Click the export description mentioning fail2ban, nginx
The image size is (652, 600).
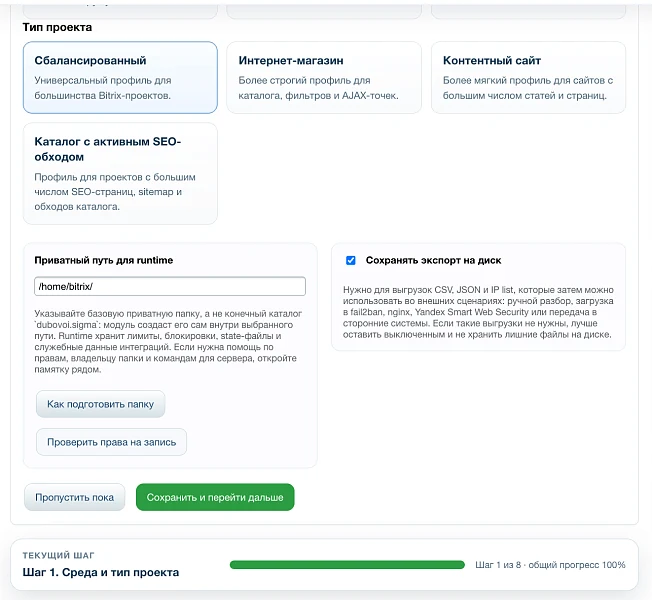tap(478, 312)
